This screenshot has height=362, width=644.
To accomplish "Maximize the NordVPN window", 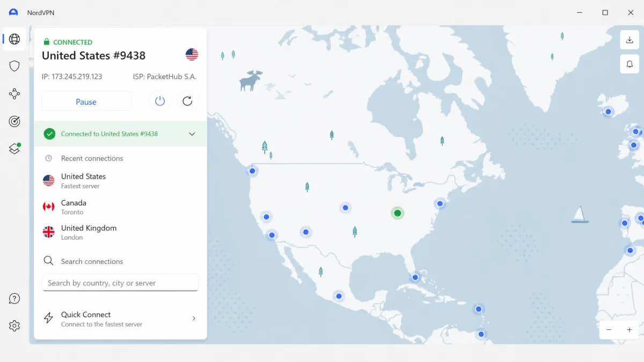I will tap(605, 12).
